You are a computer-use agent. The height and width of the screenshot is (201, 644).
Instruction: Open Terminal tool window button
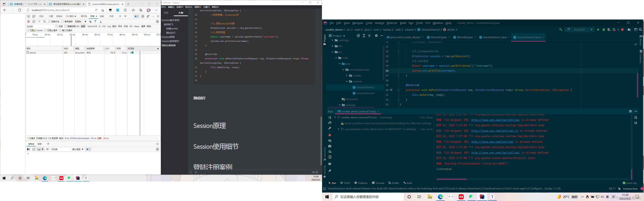378,183
